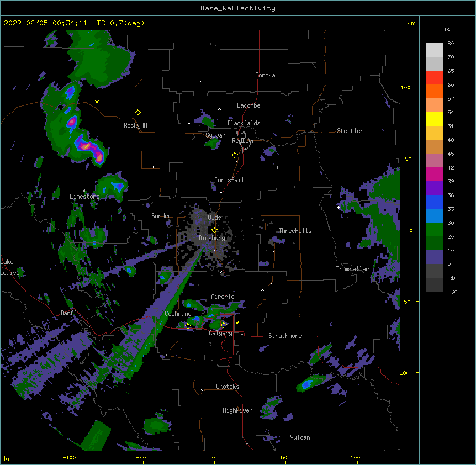Select the yellow diamond marker south of RedDeer
The width and height of the screenshot is (476, 465).
pyautogui.click(x=235, y=155)
